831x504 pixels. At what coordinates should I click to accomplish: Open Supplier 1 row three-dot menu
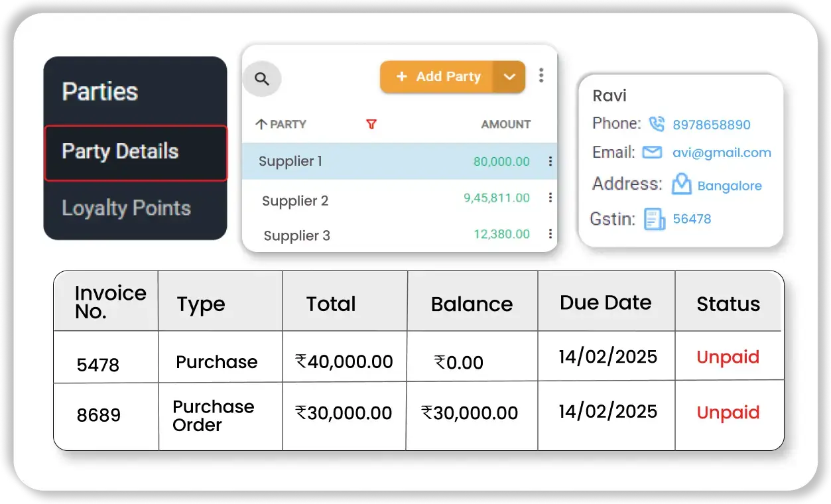550,161
